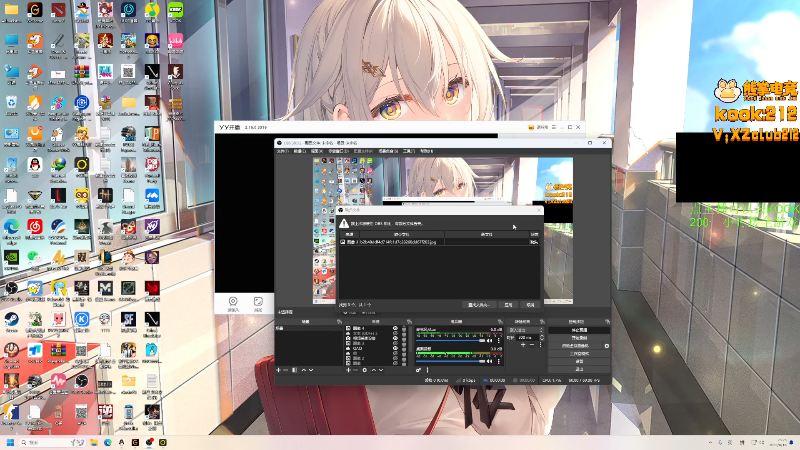Click 应用 button in missing files dialog

pyautogui.click(x=508, y=305)
